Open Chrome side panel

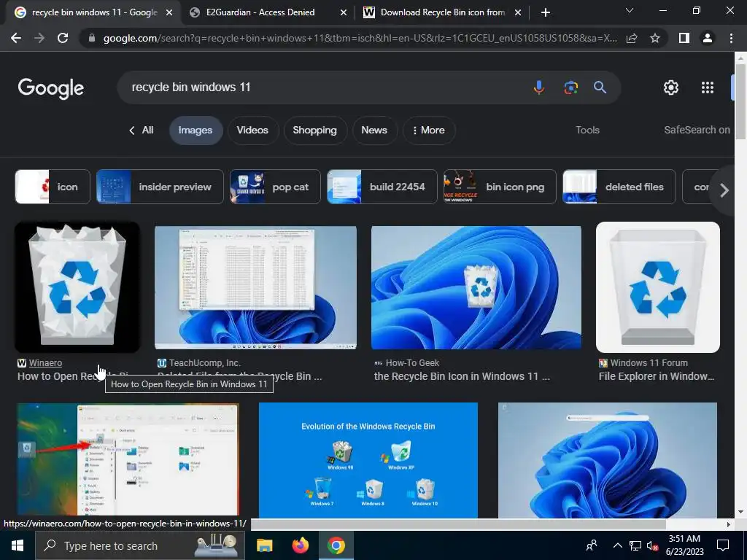click(x=684, y=38)
